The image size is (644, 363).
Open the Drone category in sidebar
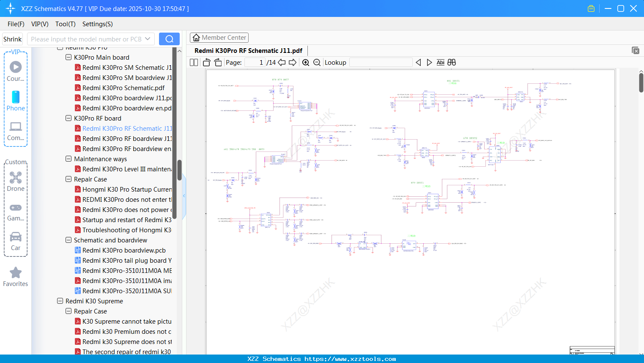click(16, 181)
